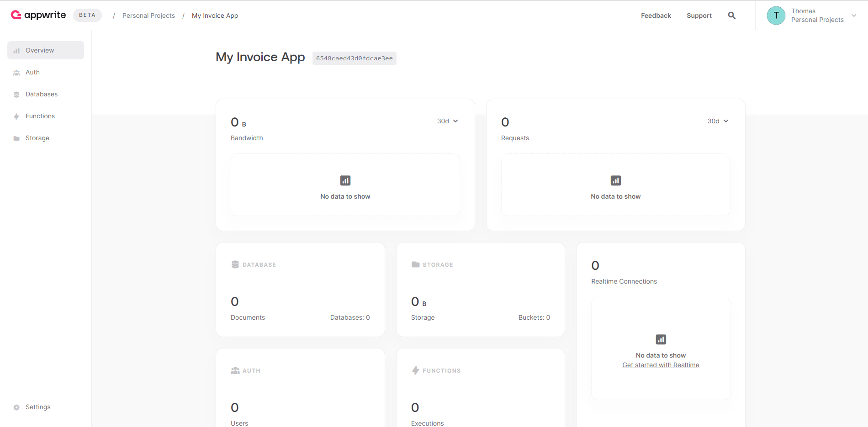Click the Overview bar chart icon
This screenshot has width=868, height=427.
pos(16,51)
